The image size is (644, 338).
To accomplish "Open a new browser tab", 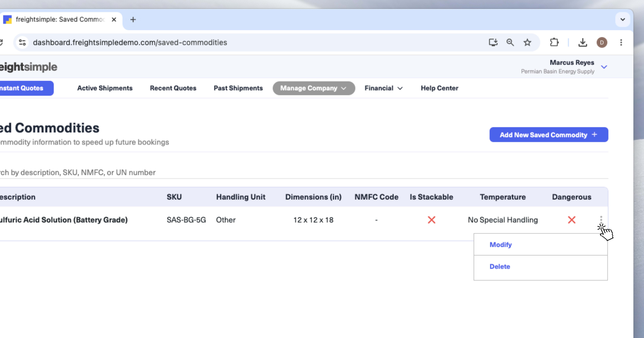I will point(133,19).
